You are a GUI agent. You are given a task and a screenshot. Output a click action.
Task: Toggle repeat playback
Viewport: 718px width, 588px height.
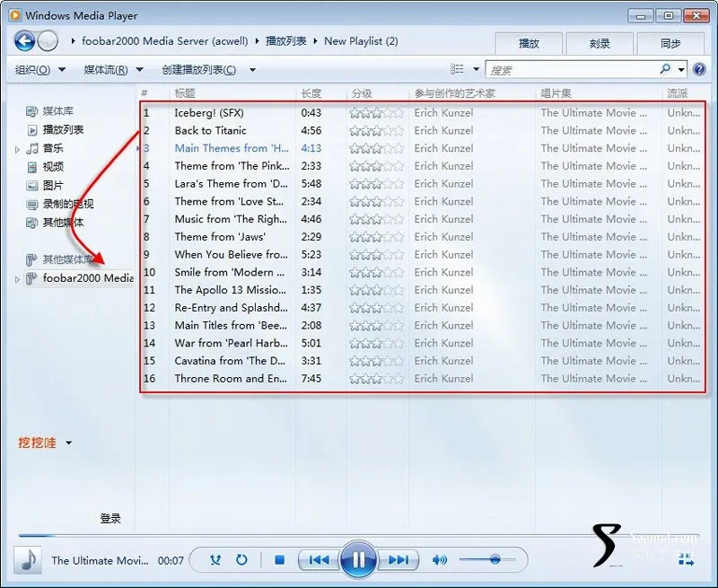click(x=241, y=559)
